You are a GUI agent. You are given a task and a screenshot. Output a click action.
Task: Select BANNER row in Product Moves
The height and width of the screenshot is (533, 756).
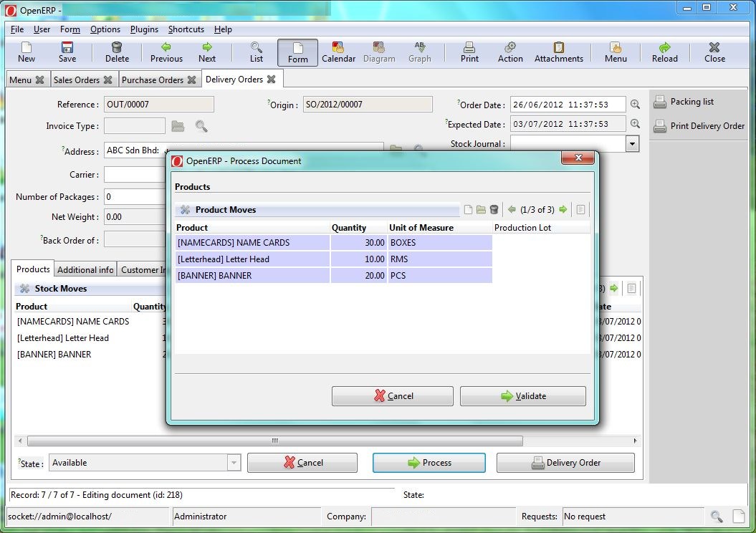[x=334, y=275]
